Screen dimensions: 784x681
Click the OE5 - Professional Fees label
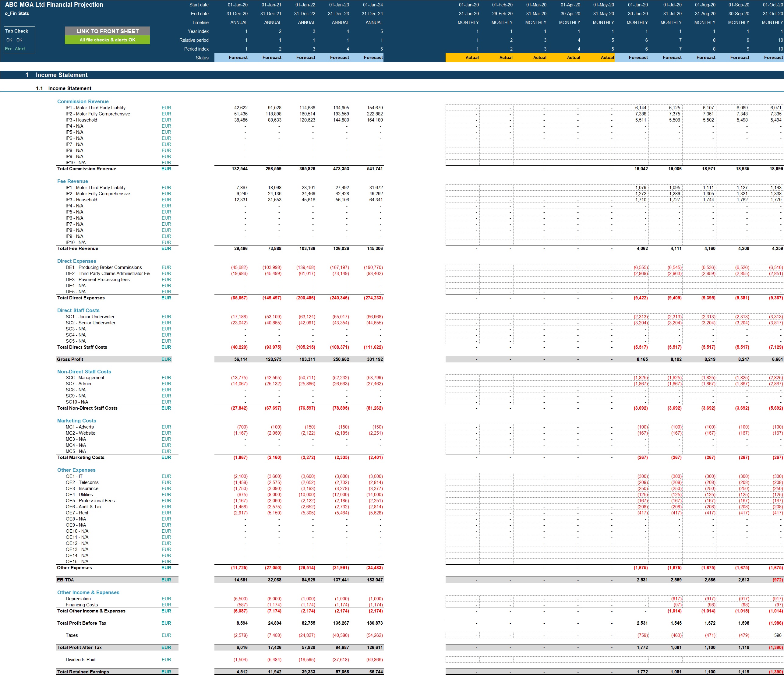[x=90, y=501]
